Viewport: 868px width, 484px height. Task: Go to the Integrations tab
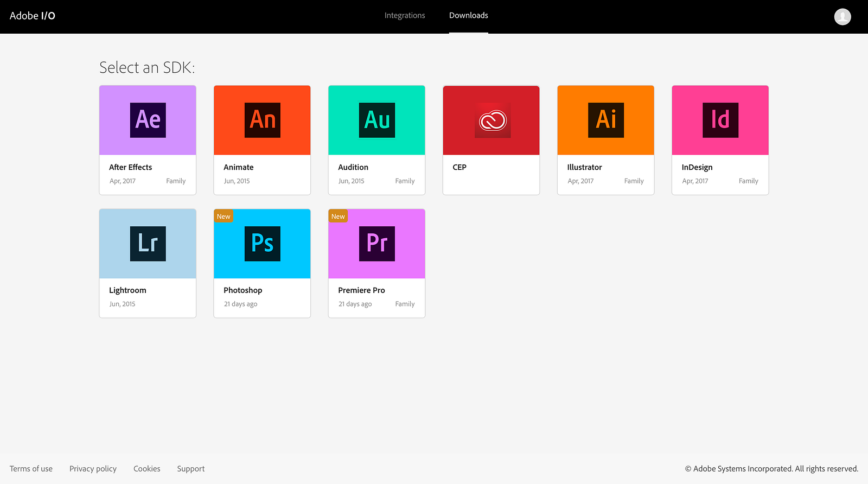(405, 16)
